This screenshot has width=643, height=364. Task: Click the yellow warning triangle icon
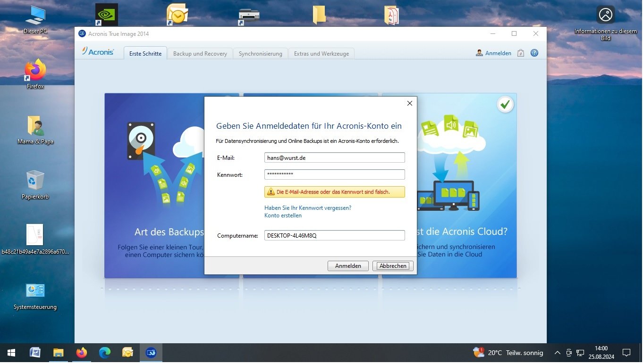(271, 192)
